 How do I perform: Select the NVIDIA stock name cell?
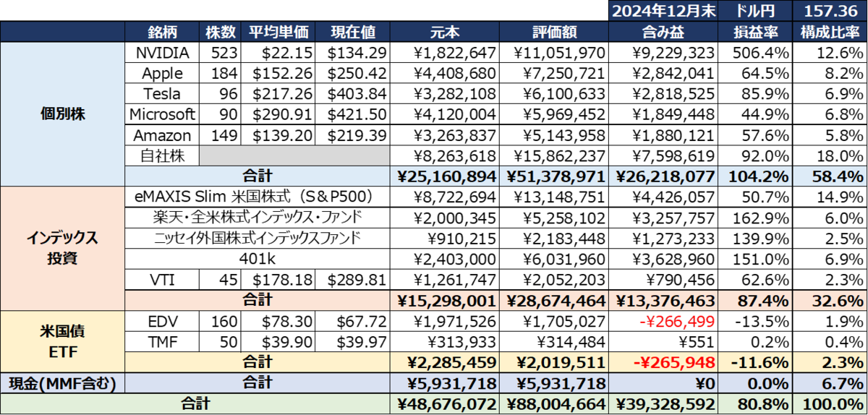pos(162,53)
